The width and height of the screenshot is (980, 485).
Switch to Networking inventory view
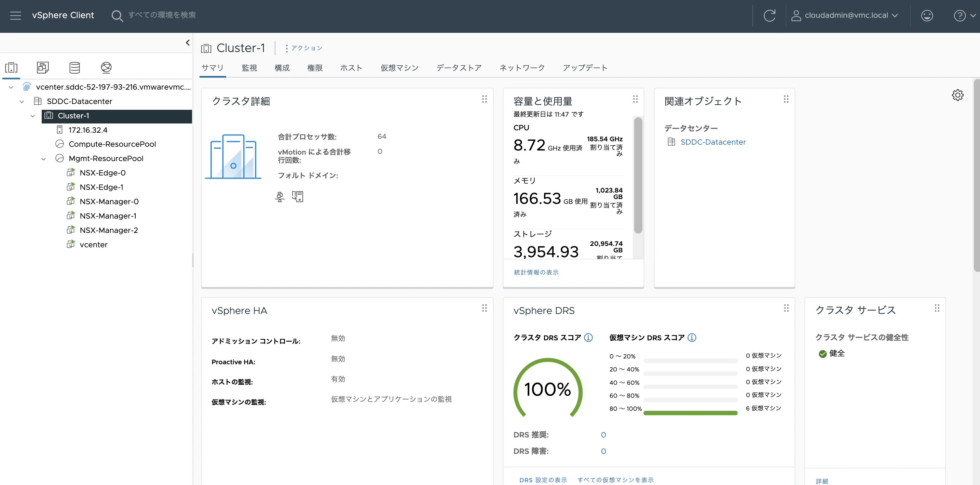coord(106,68)
